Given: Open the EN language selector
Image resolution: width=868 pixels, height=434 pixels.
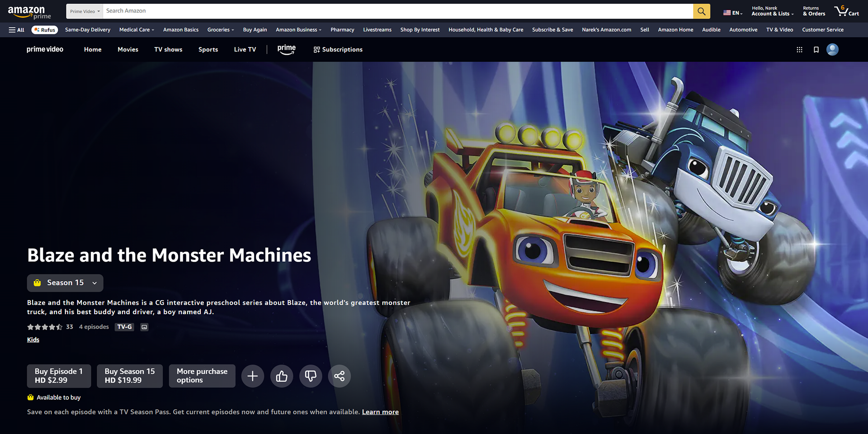Looking at the screenshot, I should click(x=733, y=13).
